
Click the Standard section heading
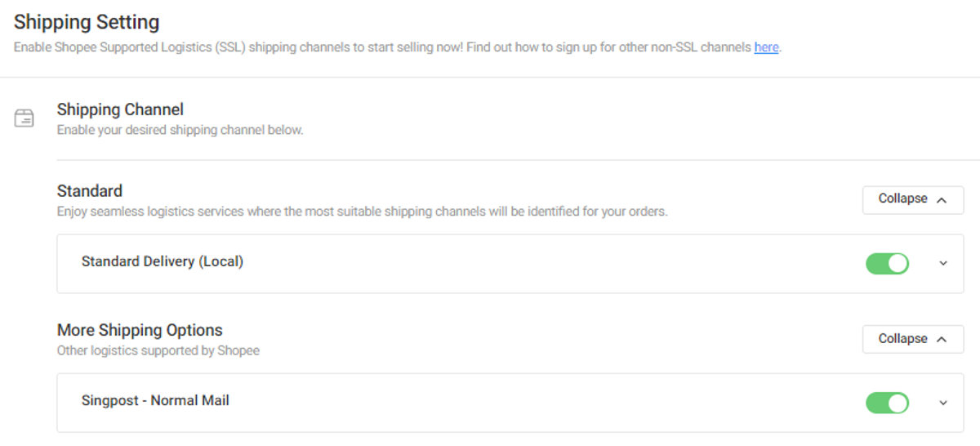90,191
